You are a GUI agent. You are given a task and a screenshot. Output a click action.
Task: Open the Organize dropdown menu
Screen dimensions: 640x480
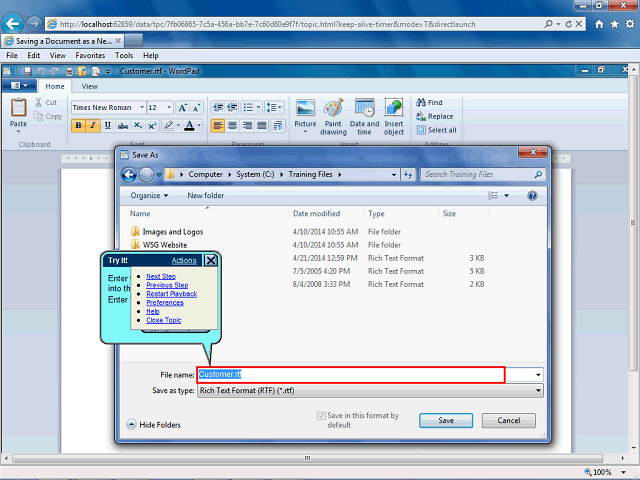tap(149, 196)
